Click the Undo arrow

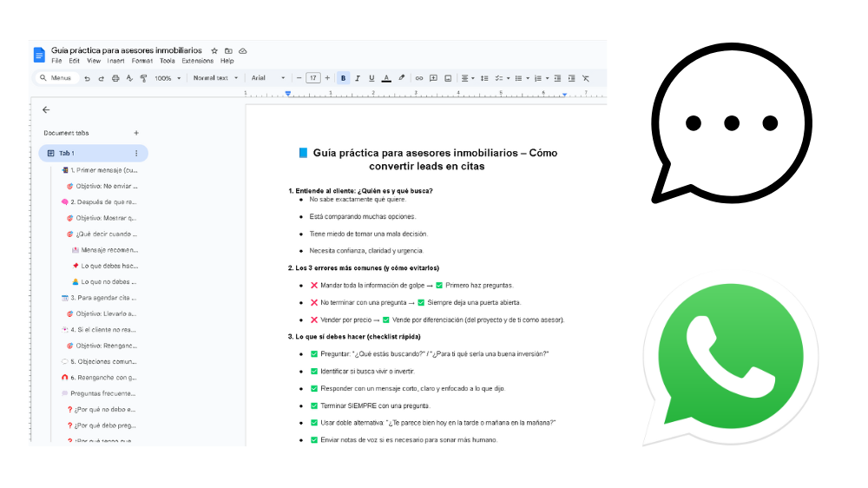tap(87, 79)
